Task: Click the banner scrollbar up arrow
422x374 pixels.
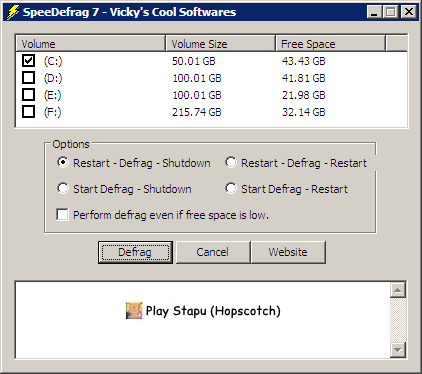Action: click(398, 290)
